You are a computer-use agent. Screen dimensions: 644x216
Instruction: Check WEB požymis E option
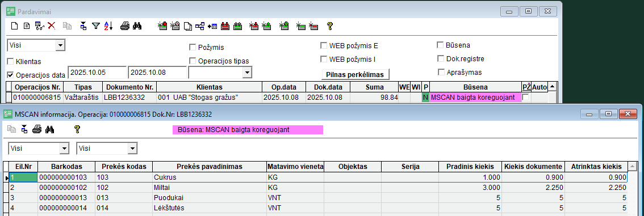click(x=324, y=45)
